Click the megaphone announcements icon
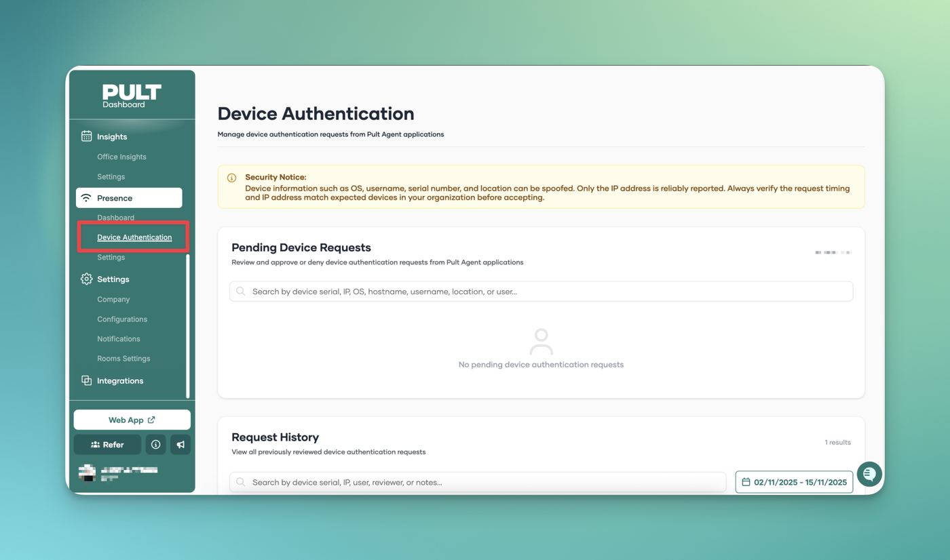The width and height of the screenshot is (950, 560). point(180,445)
